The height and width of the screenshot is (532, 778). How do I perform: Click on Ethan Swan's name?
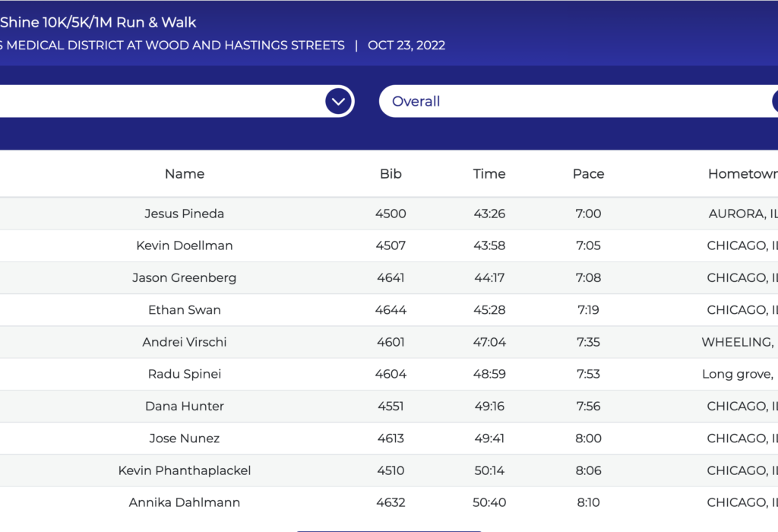tap(185, 310)
